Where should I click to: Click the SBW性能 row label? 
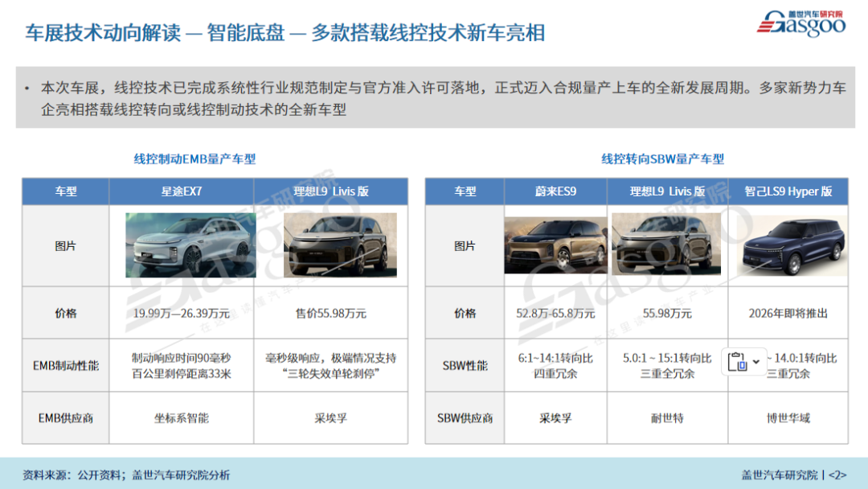(x=465, y=365)
